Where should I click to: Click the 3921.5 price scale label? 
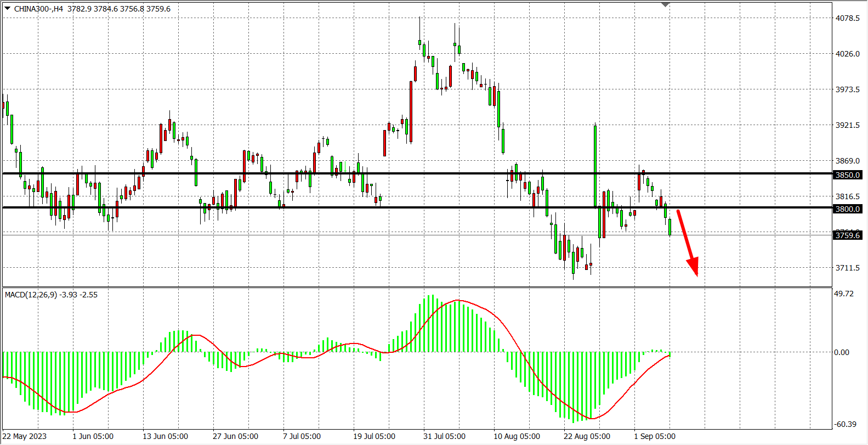click(x=847, y=125)
